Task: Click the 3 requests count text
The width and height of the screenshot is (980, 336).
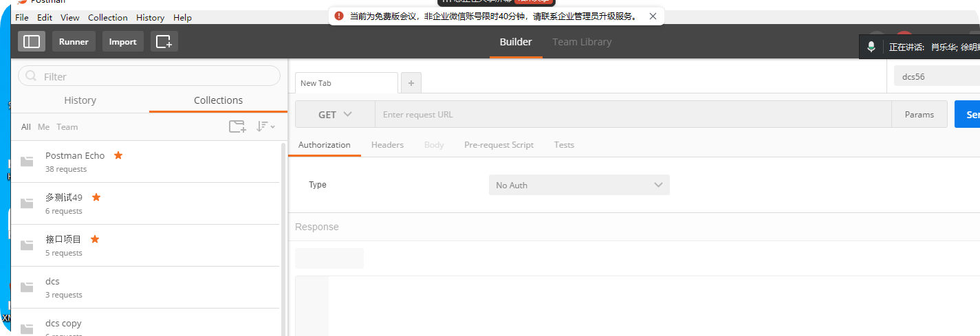Action: tap(64, 295)
